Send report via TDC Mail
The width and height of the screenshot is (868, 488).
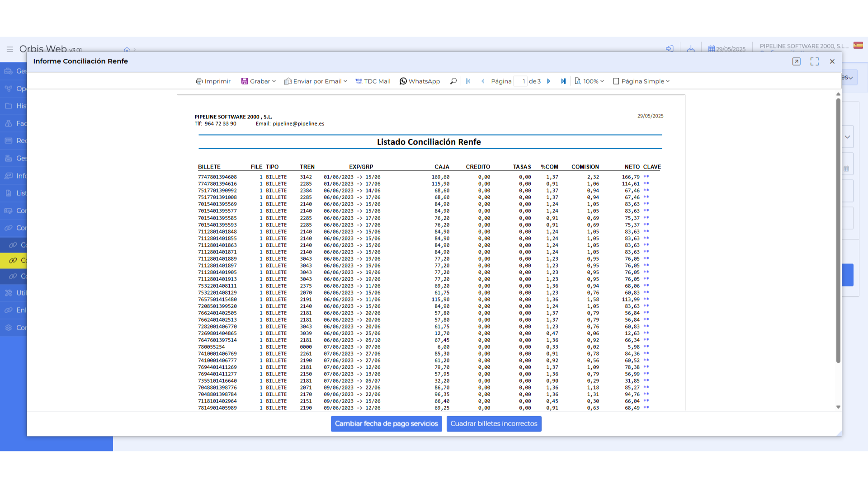pyautogui.click(x=373, y=81)
